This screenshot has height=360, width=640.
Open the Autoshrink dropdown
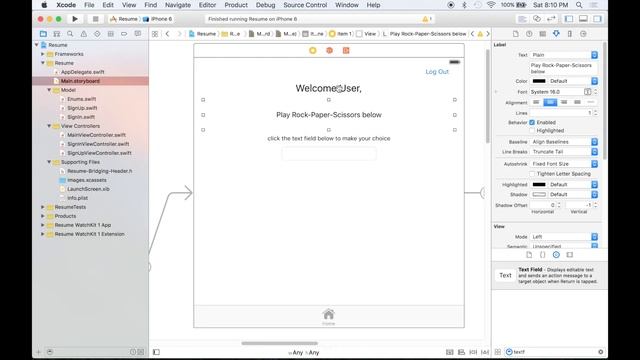564,164
